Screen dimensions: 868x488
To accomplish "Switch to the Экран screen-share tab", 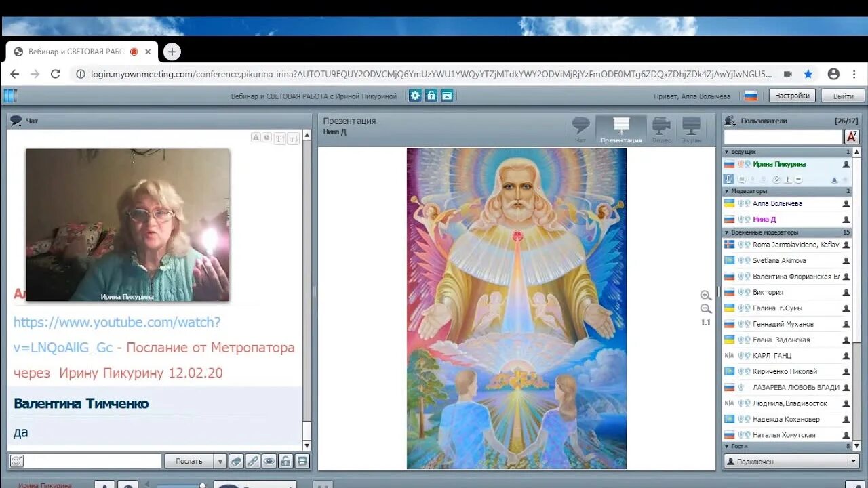I will coord(691,129).
